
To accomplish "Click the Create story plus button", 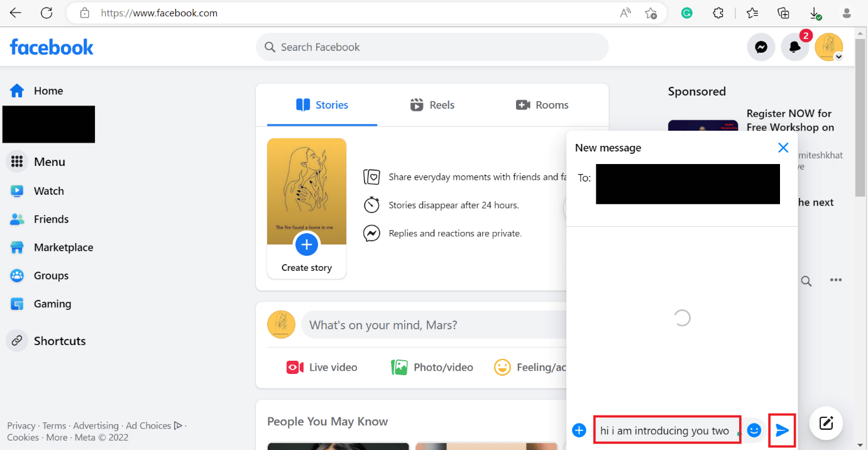I will [x=307, y=244].
